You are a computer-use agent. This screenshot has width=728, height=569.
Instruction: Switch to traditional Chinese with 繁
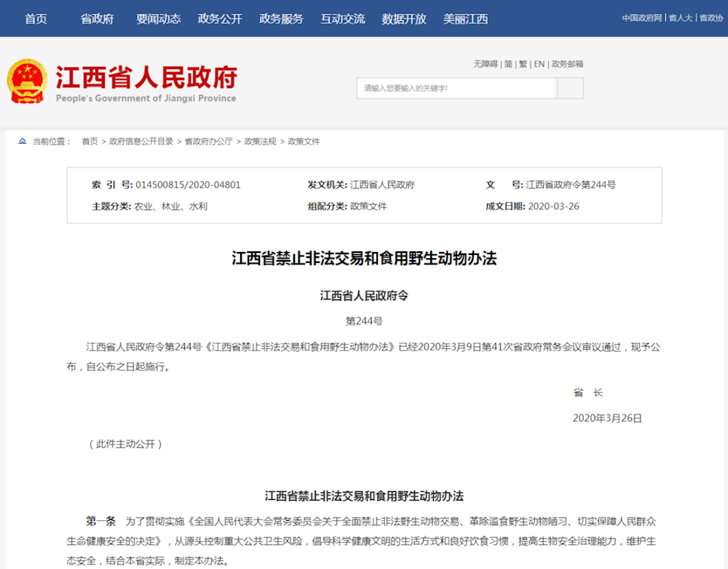click(523, 64)
